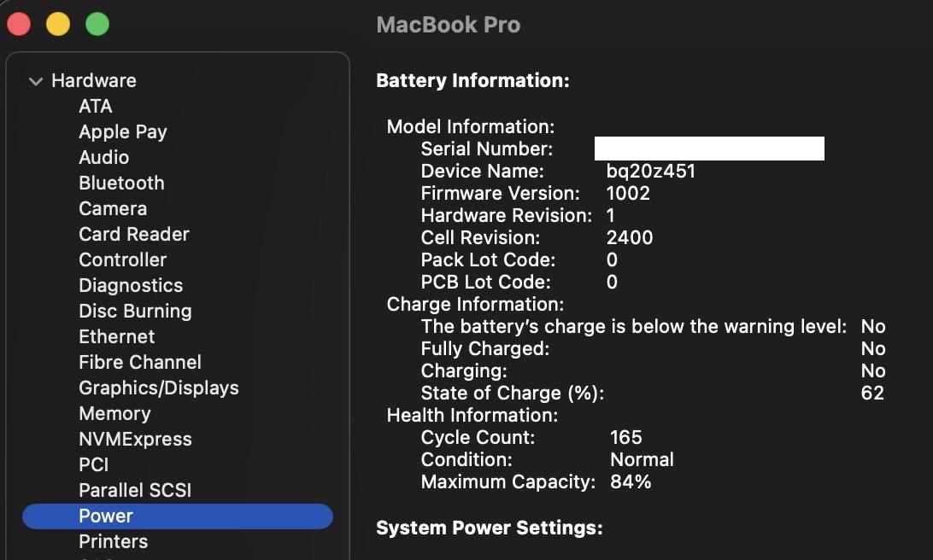Show Ethernet hardware details

pos(116,336)
